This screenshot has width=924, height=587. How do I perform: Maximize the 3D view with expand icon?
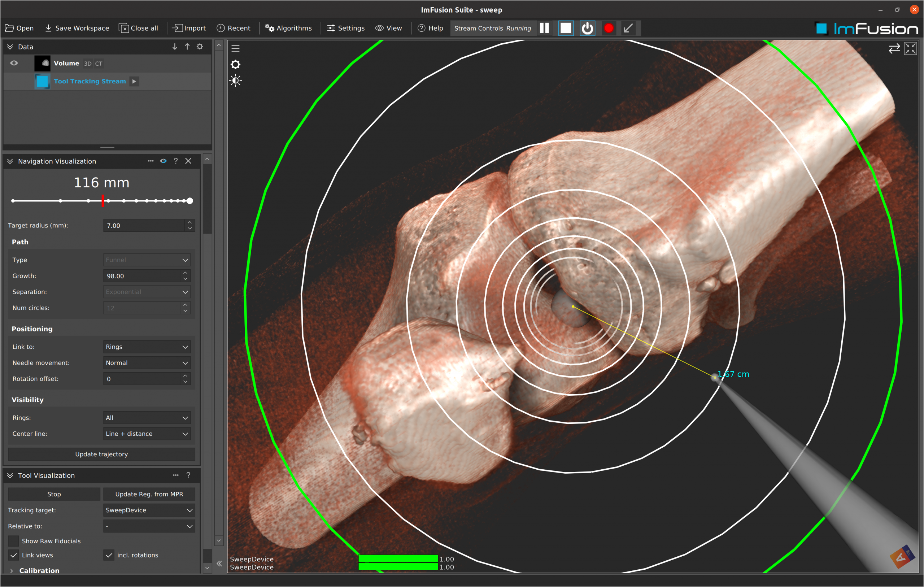911,48
